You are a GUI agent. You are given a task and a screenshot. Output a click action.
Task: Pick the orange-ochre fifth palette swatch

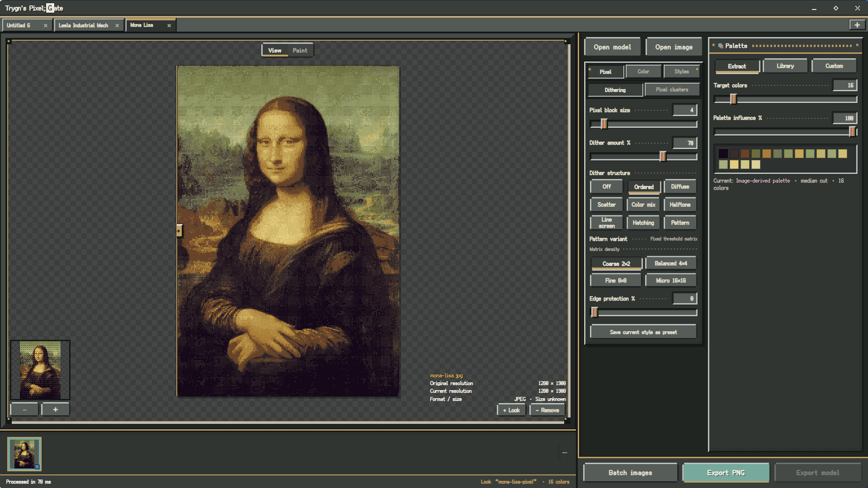(767, 154)
